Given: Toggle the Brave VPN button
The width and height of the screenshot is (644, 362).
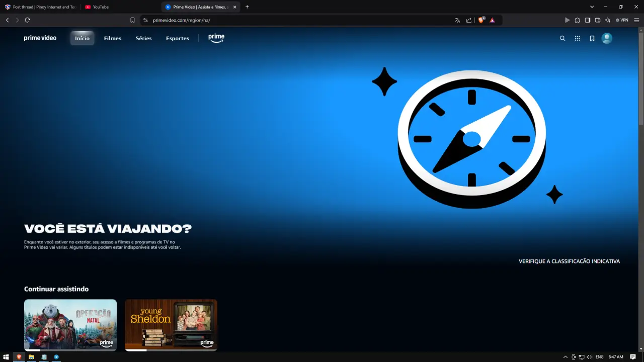Looking at the screenshot, I should tap(622, 20).
